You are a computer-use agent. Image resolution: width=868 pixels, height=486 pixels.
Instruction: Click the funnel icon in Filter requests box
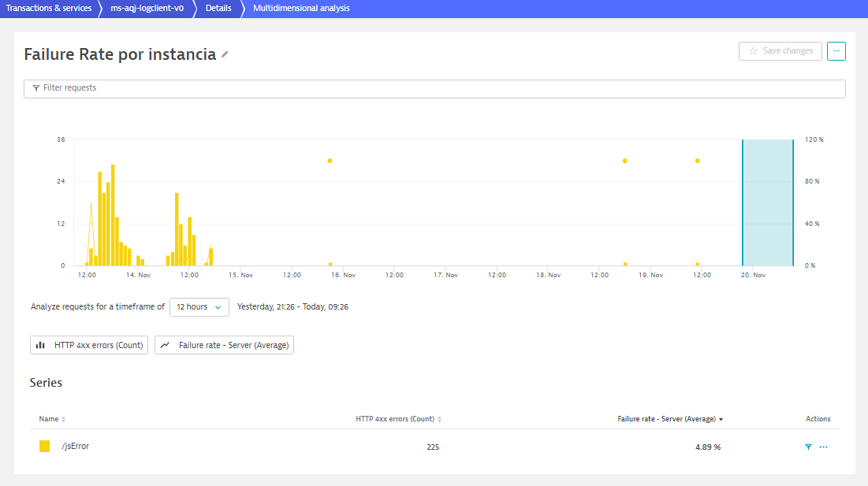click(x=36, y=88)
